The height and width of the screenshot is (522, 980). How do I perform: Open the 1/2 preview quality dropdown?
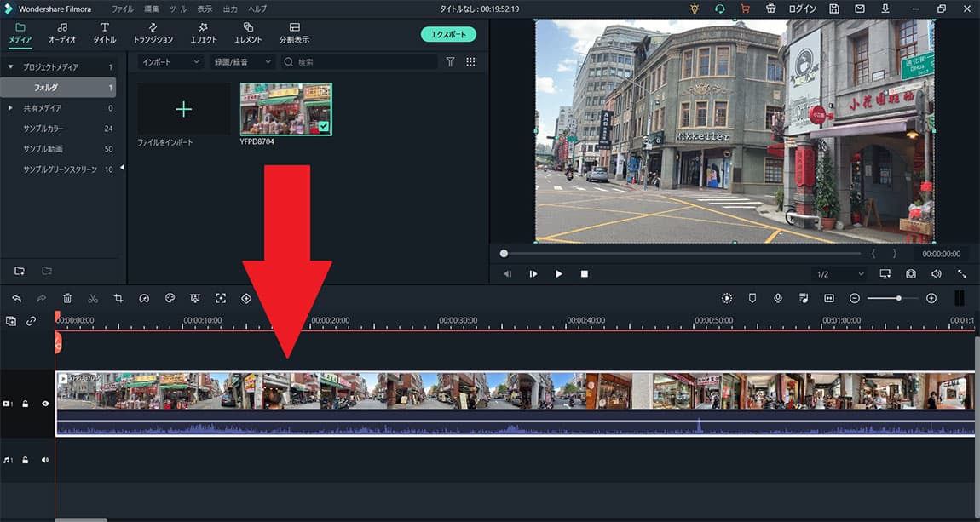(839, 274)
